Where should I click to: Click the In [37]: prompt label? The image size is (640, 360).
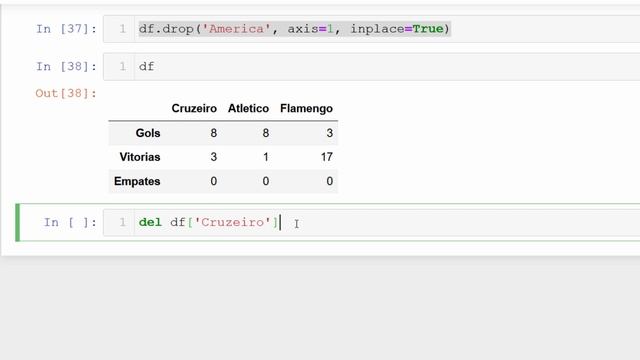pyautogui.click(x=67, y=29)
